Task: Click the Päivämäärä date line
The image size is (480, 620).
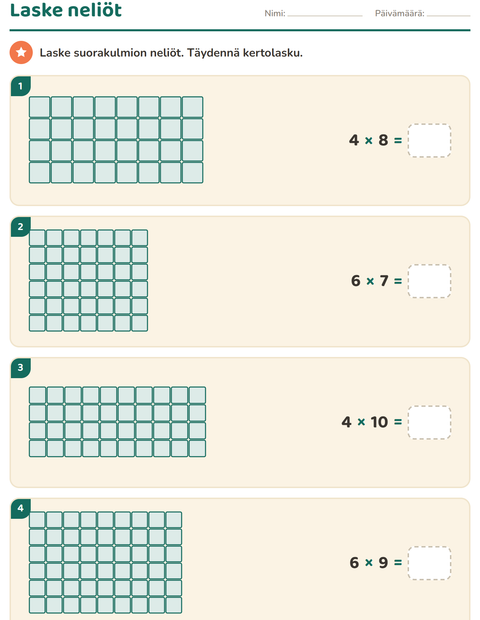Action: (449, 15)
